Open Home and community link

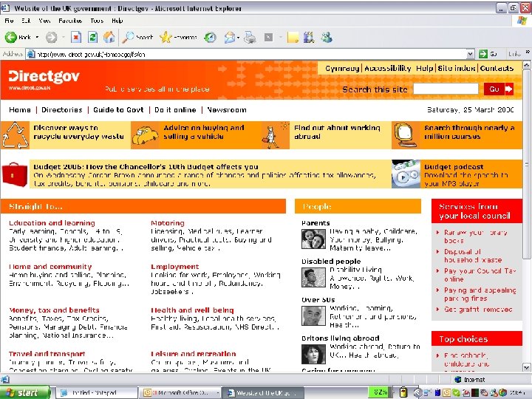pyautogui.click(x=50, y=267)
